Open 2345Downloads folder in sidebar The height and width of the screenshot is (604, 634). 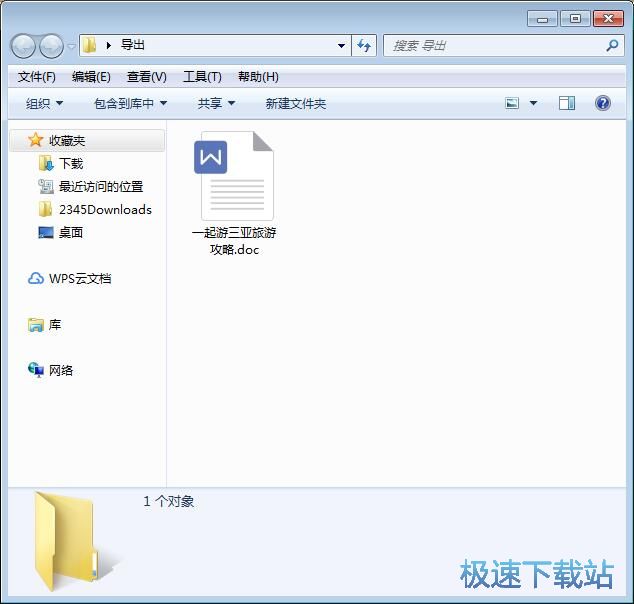tap(105, 209)
